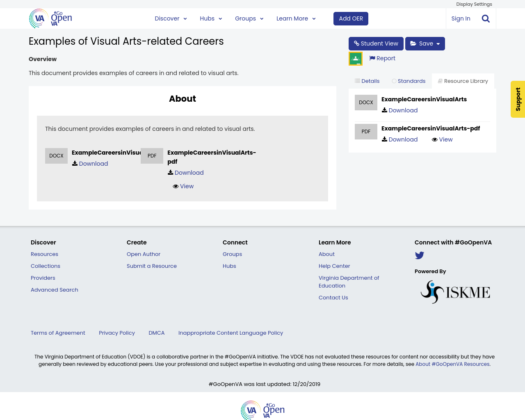Click the Twitter icon under Connect with #GoOpenVA

[x=419, y=255]
